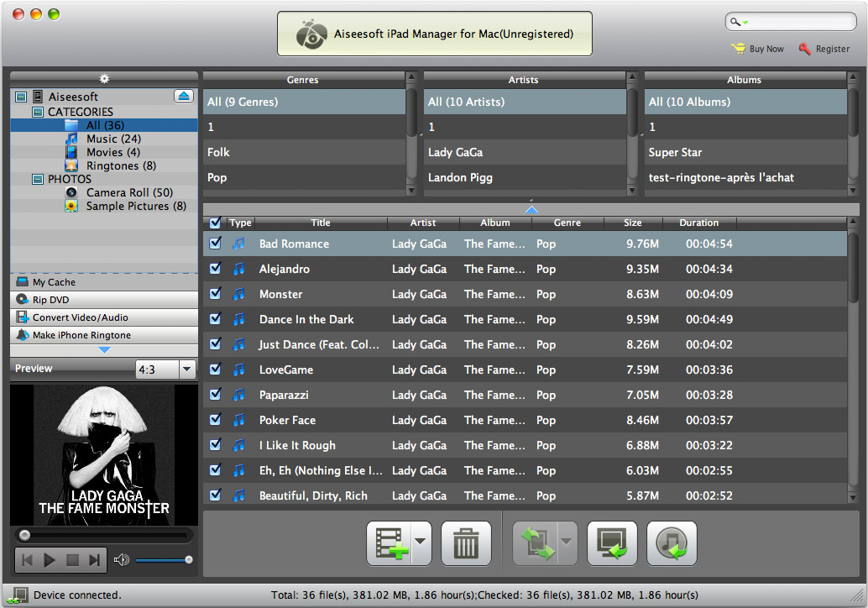
Task: Uncheck the Bad Romance checkbox
Action: 216,243
